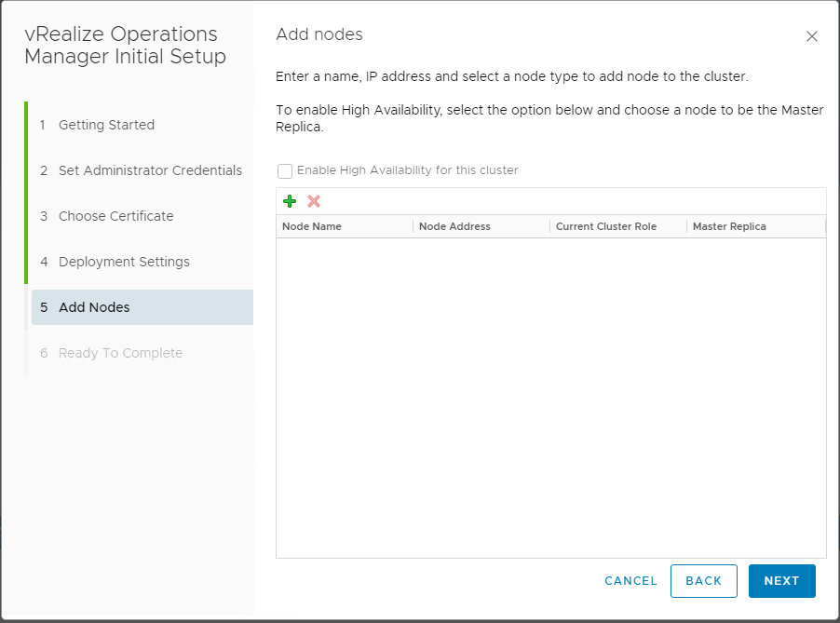
Task: Enable High Availability for this cluster
Action: tap(285, 170)
